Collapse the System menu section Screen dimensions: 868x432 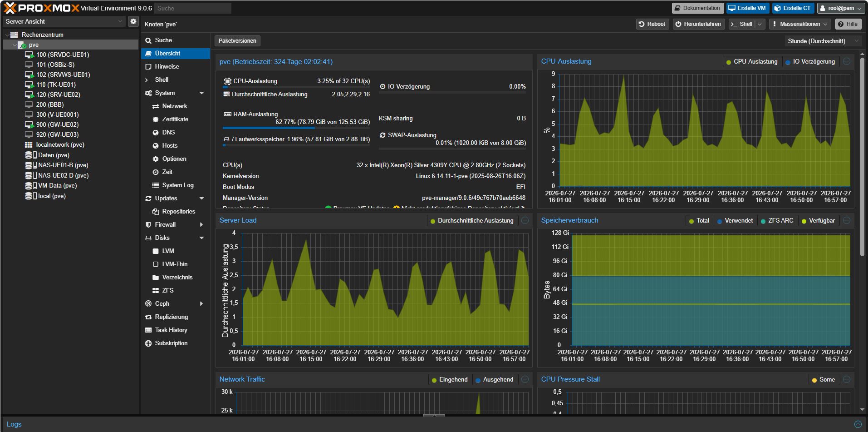tap(201, 93)
